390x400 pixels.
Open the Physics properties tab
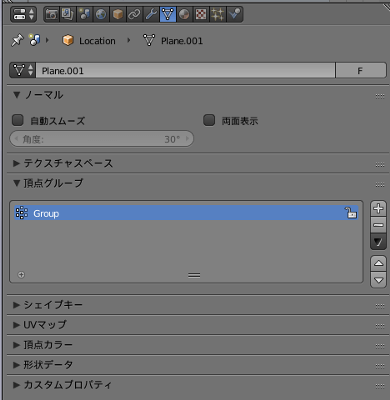tap(235, 14)
